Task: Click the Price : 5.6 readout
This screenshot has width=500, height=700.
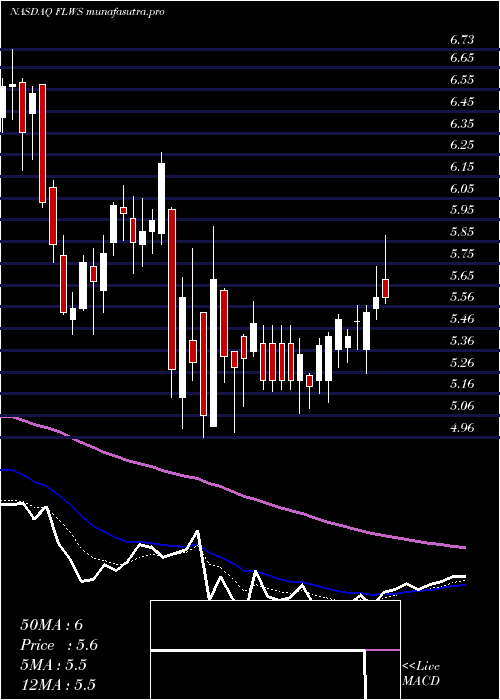Action: 59,645
